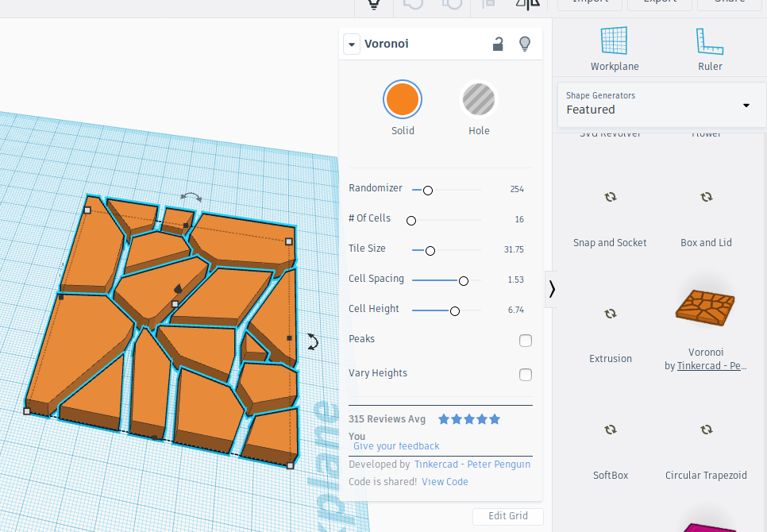Open the View Code link
This screenshot has height=532, width=767.
[x=445, y=482]
